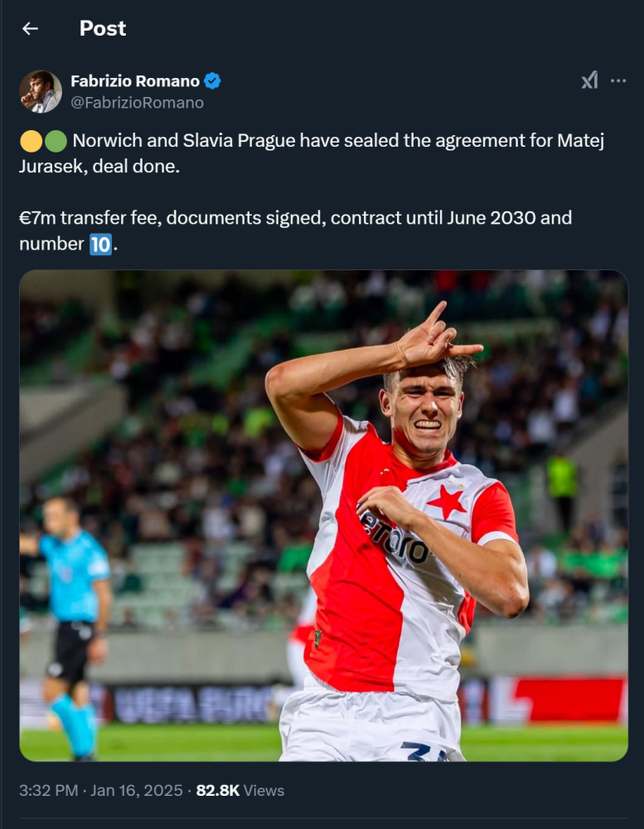This screenshot has height=829, width=644.
Task: Click the green circle emoji
Action: [x=56, y=141]
